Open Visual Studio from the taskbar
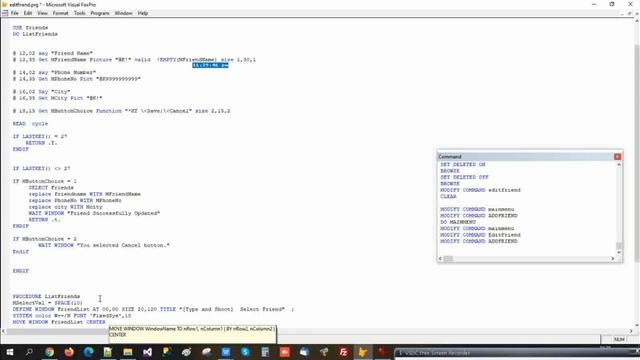 [x=147, y=352]
